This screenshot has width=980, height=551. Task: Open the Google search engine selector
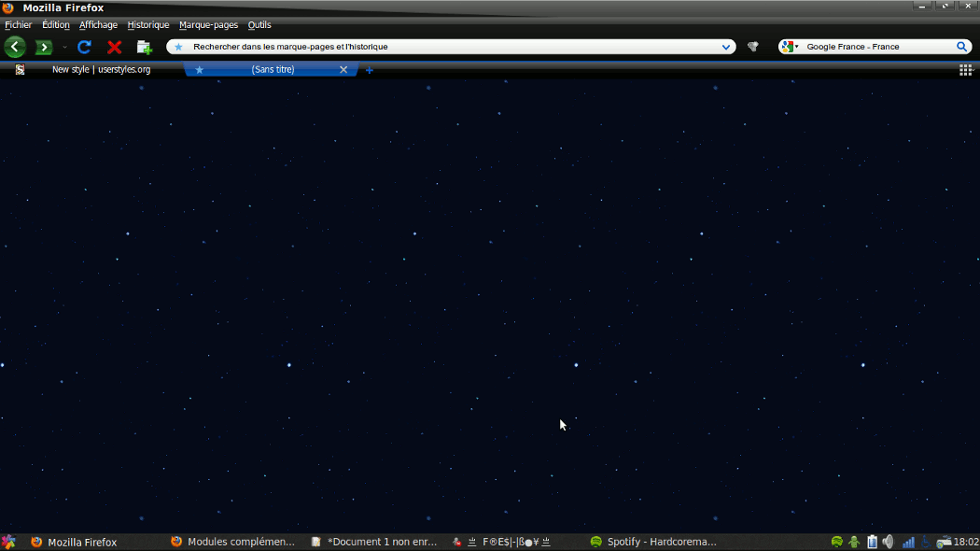tap(790, 47)
